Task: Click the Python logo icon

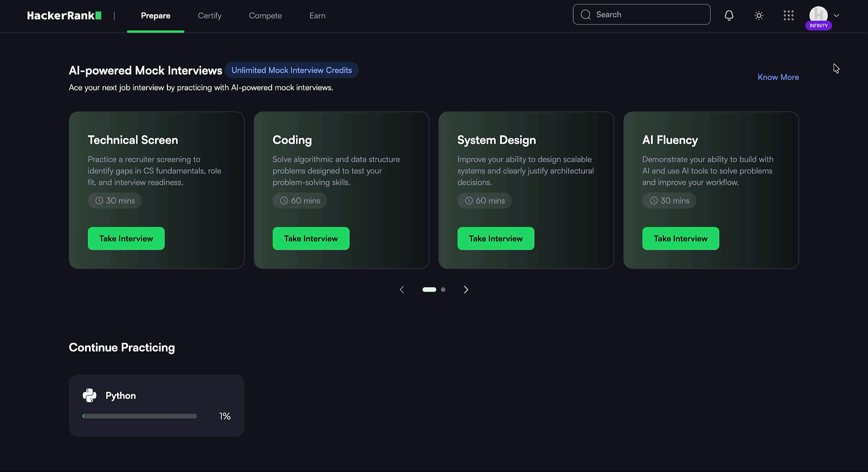Action: coord(90,396)
